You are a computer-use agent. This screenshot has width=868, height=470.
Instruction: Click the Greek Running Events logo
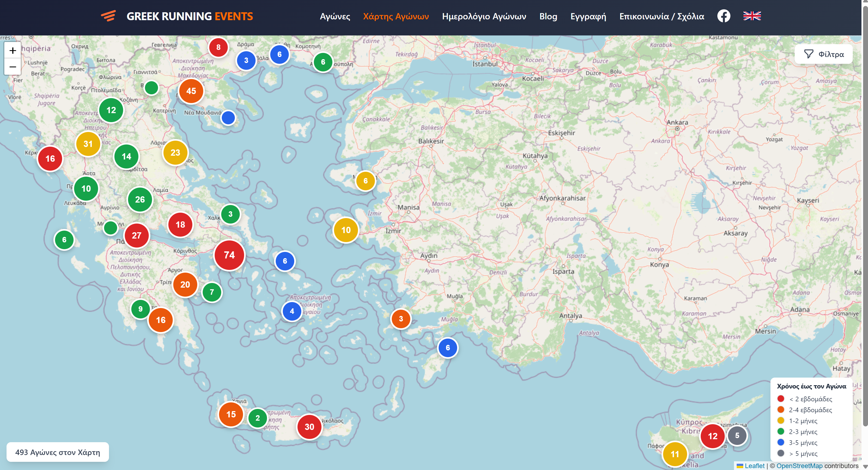(x=177, y=16)
